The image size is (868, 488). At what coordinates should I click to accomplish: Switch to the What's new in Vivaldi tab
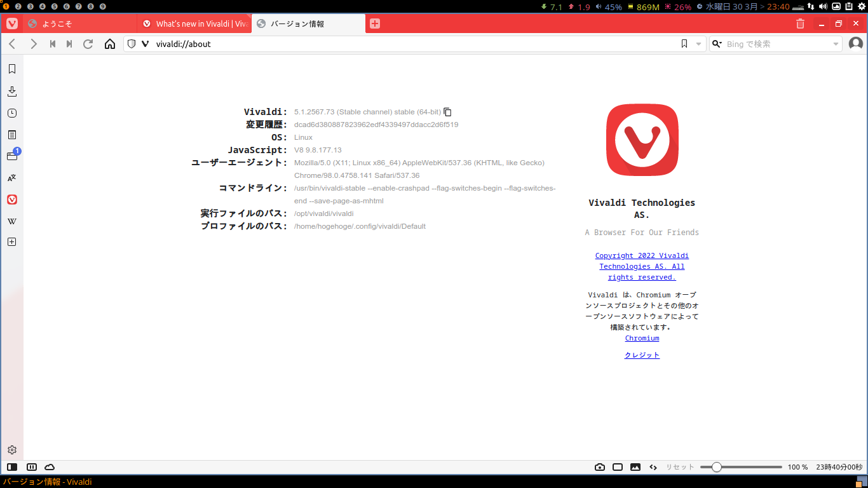pyautogui.click(x=194, y=24)
